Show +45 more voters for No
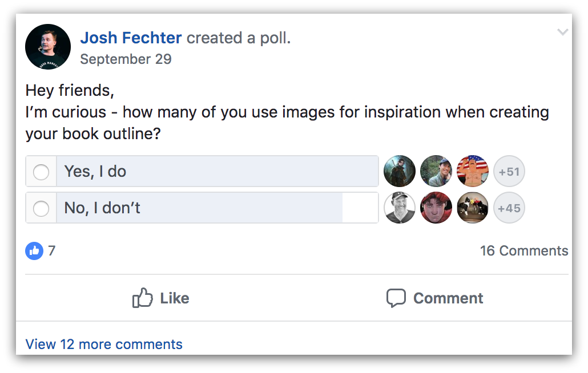 (509, 208)
